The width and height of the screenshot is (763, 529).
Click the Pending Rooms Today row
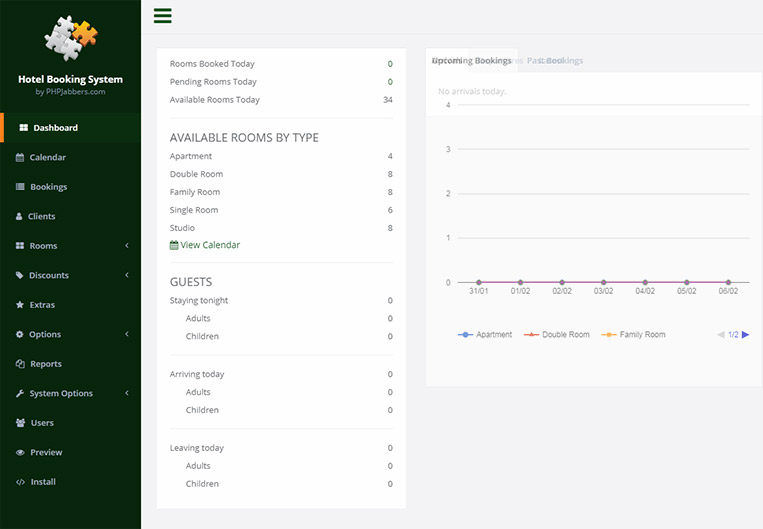click(x=281, y=82)
